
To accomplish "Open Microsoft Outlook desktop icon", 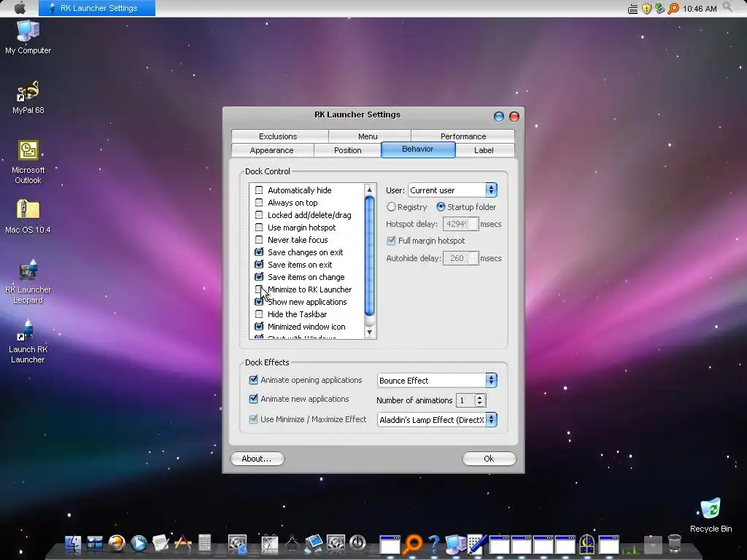I will click(28, 163).
